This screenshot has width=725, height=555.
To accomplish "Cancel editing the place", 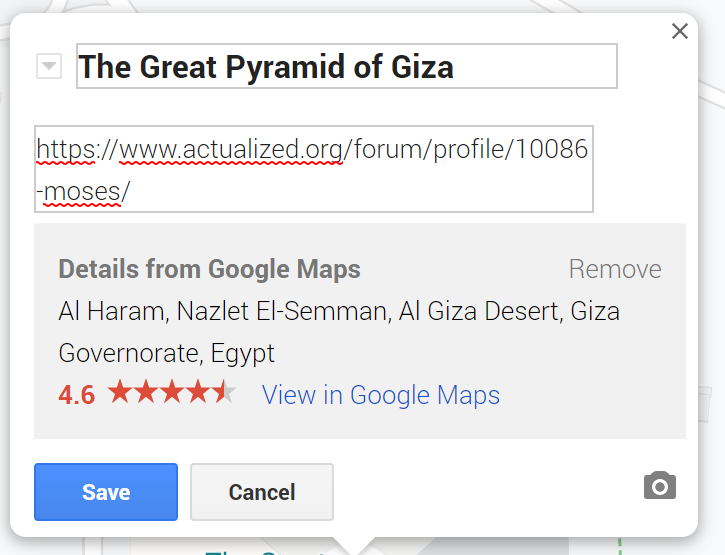I will tap(262, 492).
